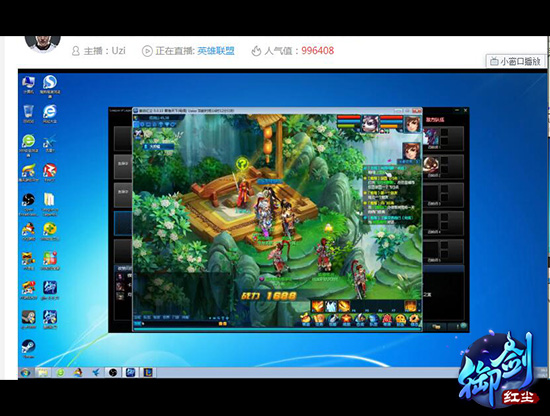Click the 英雄联盟 category link
Image resolution: width=550 pixels, height=416 pixels.
[216, 51]
